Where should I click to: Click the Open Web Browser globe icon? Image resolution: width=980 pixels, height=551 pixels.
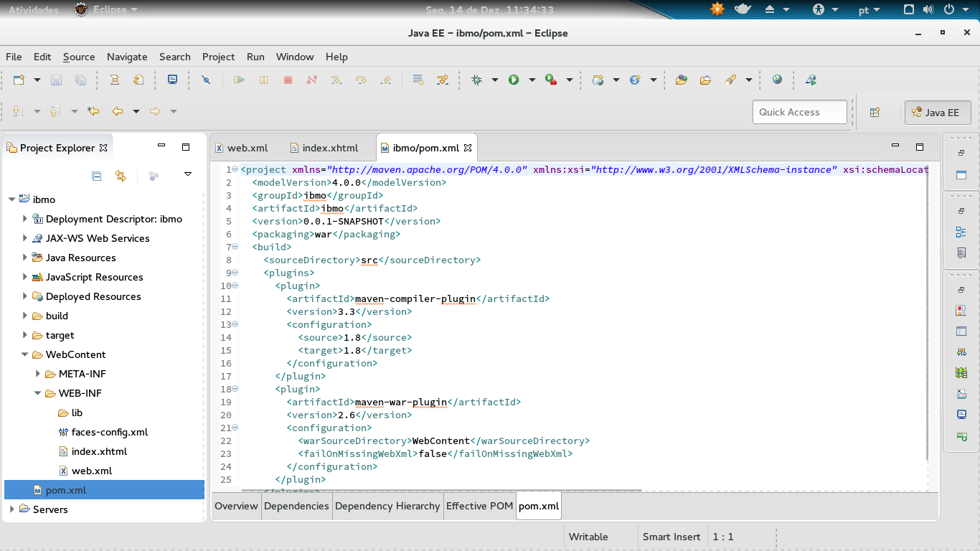click(x=777, y=80)
